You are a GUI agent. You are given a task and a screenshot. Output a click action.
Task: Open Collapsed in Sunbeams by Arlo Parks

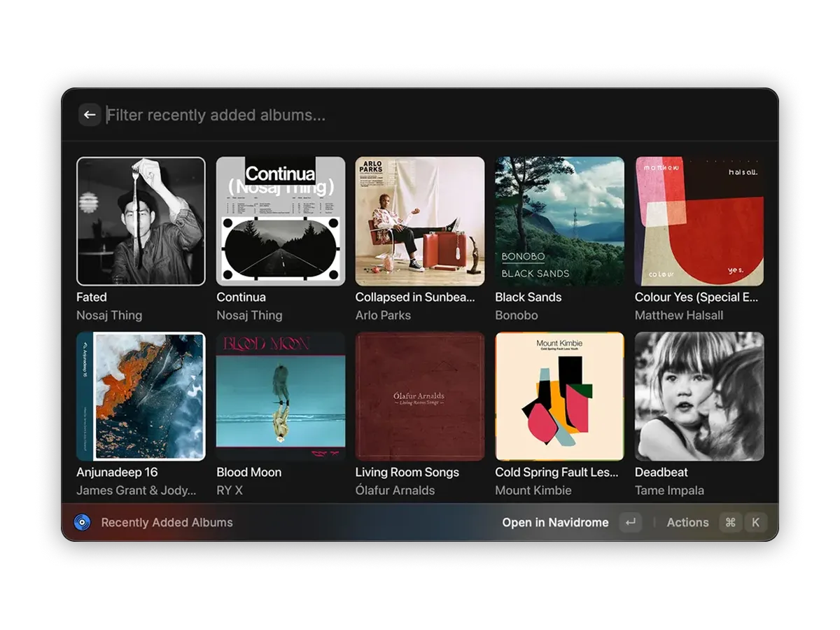[419, 220]
